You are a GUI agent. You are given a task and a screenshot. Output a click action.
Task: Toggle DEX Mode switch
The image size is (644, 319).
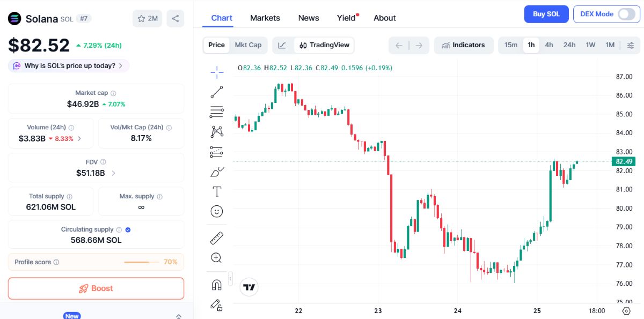point(626,14)
